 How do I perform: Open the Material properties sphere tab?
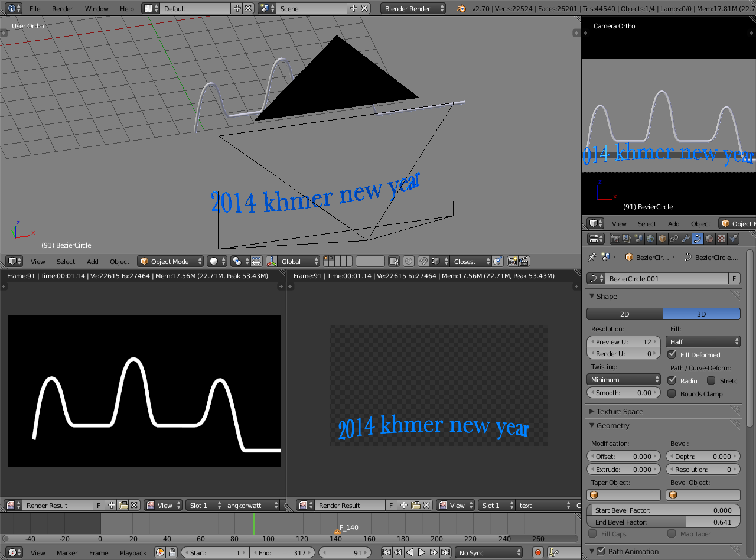[x=709, y=239]
